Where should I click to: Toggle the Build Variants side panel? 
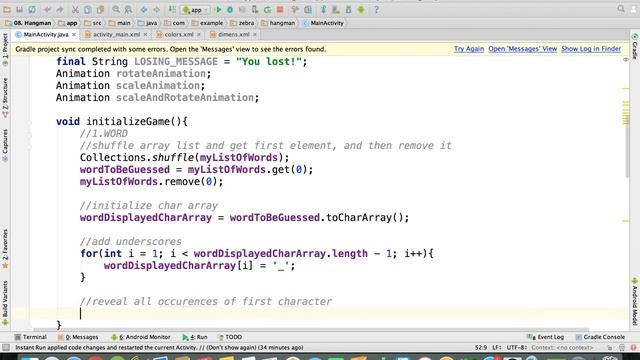(x=5, y=303)
